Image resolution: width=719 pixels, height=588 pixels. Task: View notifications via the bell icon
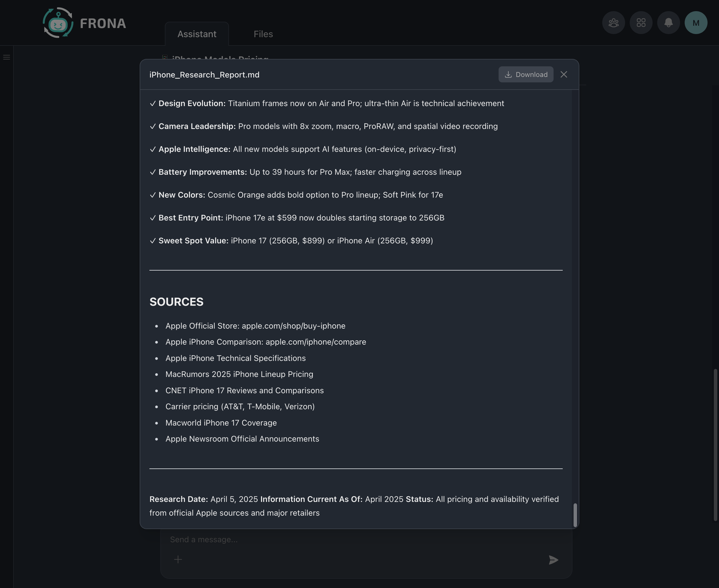tap(668, 22)
